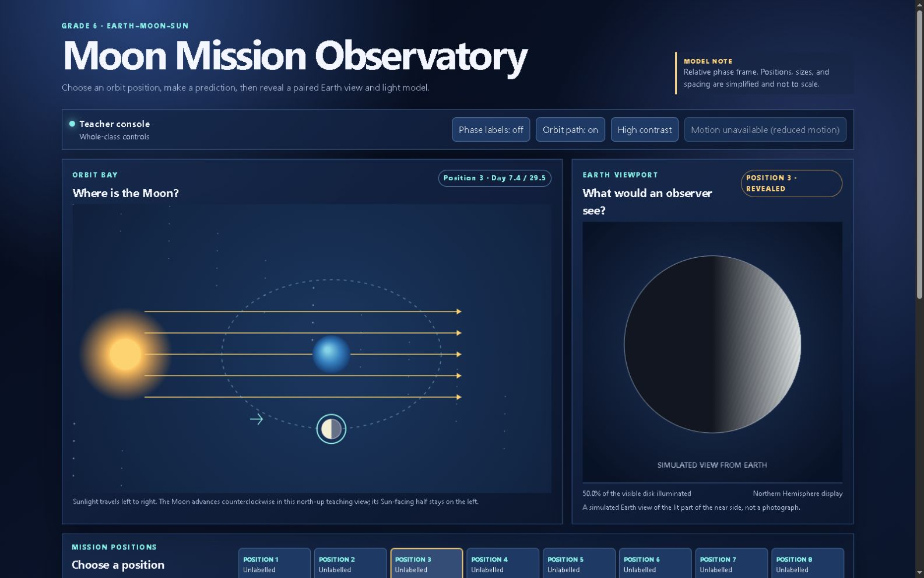Click the 'MODEL NOTE' heading
The height and width of the screenshot is (578, 924).
pos(708,61)
